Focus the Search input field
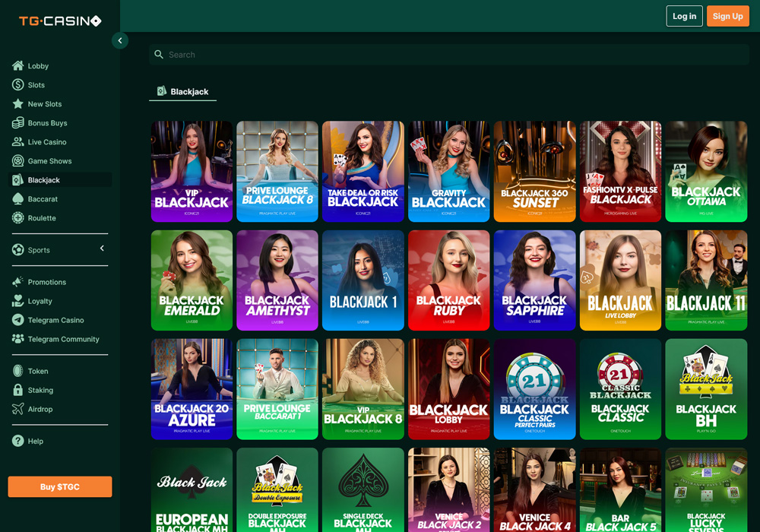 (x=449, y=54)
